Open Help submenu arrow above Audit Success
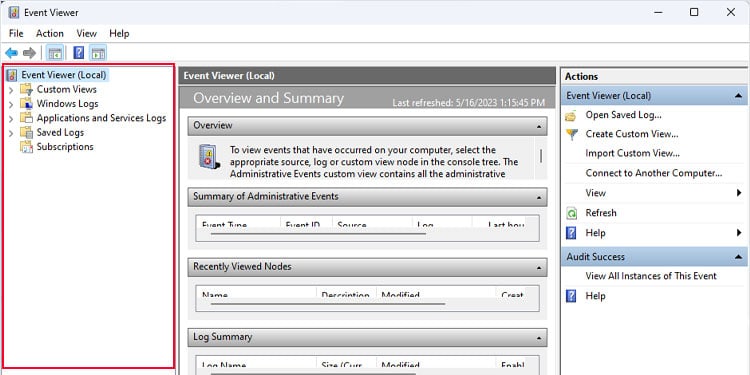750x375 pixels. (739, 233)
